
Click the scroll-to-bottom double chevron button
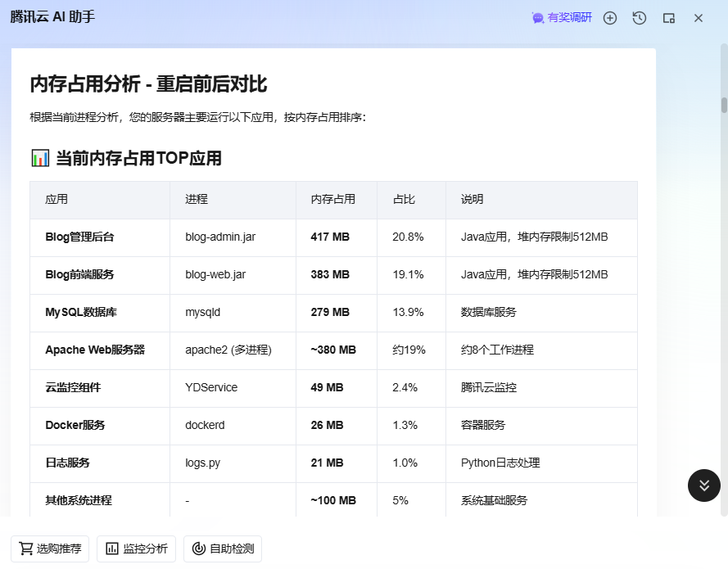(x=703, y=485)
